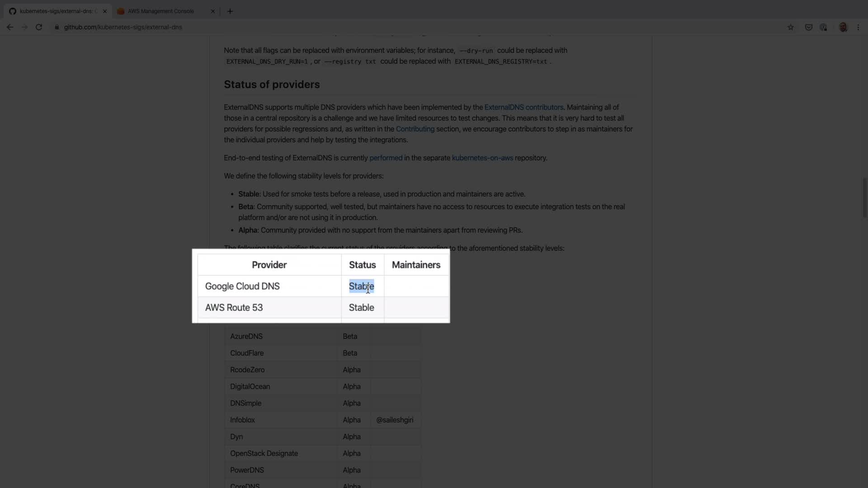Close the AWS Management Console tab
The width and height of the screenshot is (868, 488).
213,11
